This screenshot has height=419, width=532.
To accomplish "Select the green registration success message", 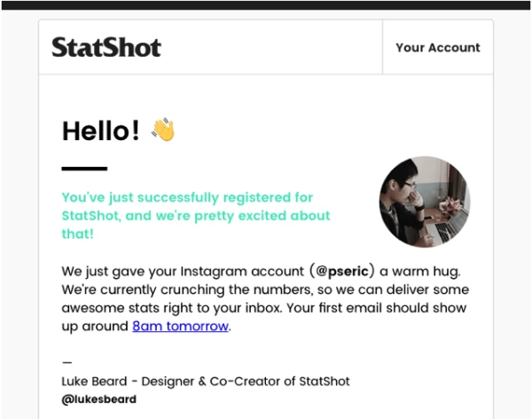I will [x=196, y=216].
